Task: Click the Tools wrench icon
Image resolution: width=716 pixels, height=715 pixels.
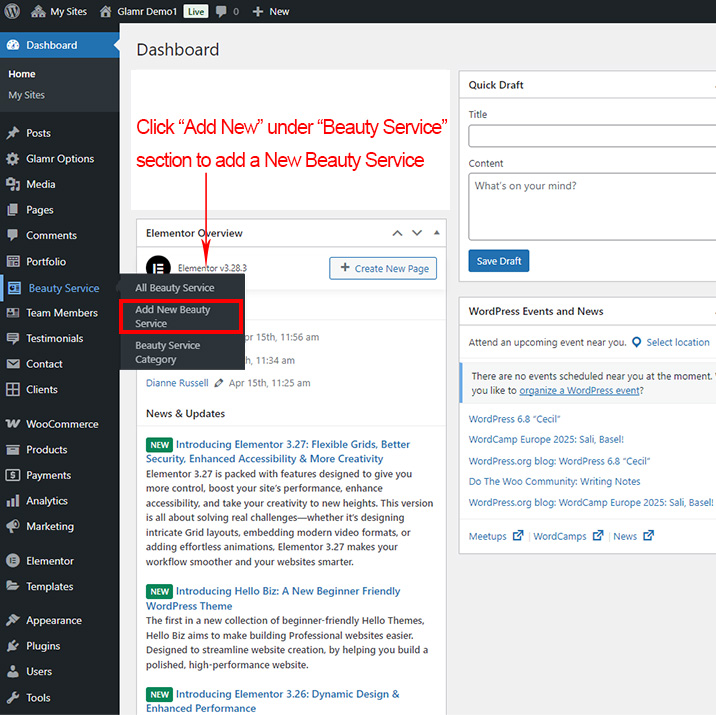Action: coord(13,698)
